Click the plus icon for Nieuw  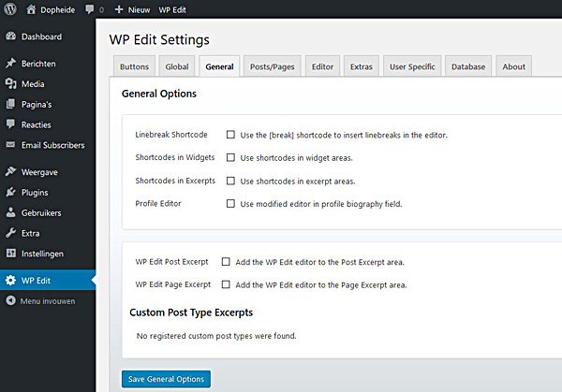[119, 9]
